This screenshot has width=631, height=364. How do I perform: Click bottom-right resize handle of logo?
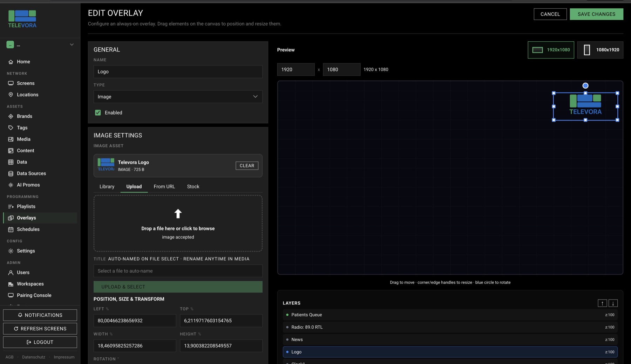pyautogui.click(x=617, y=120)
